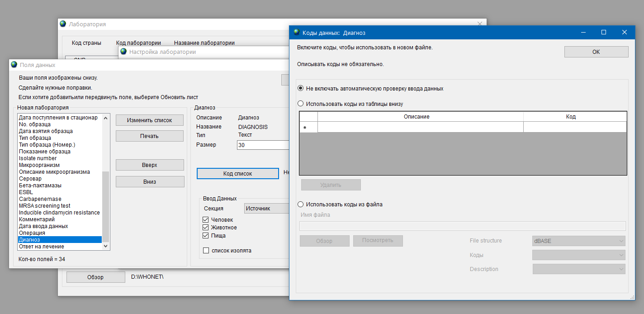Click the empty Описание cell in codes table
The image size is (644, 314).
point(421,127)
